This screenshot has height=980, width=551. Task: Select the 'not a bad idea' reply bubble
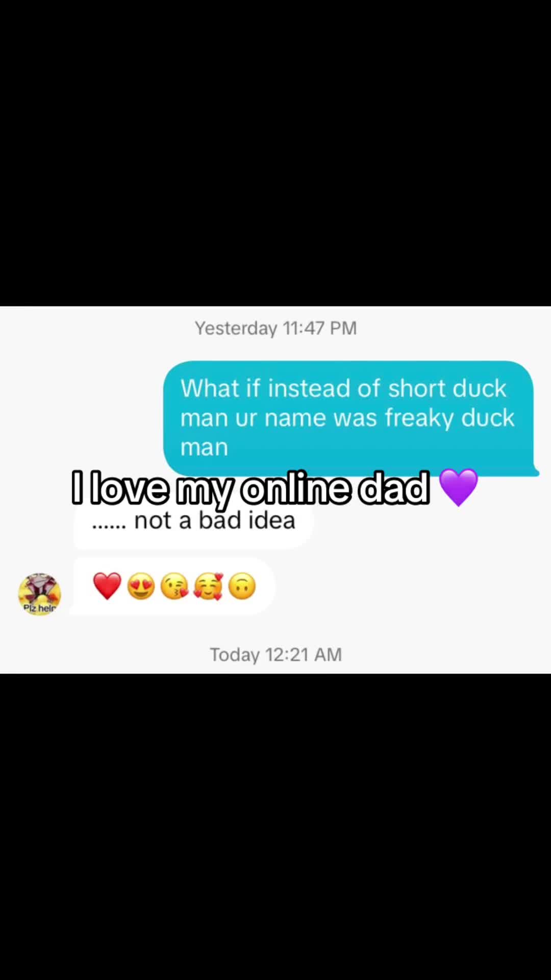click(193, 522)
